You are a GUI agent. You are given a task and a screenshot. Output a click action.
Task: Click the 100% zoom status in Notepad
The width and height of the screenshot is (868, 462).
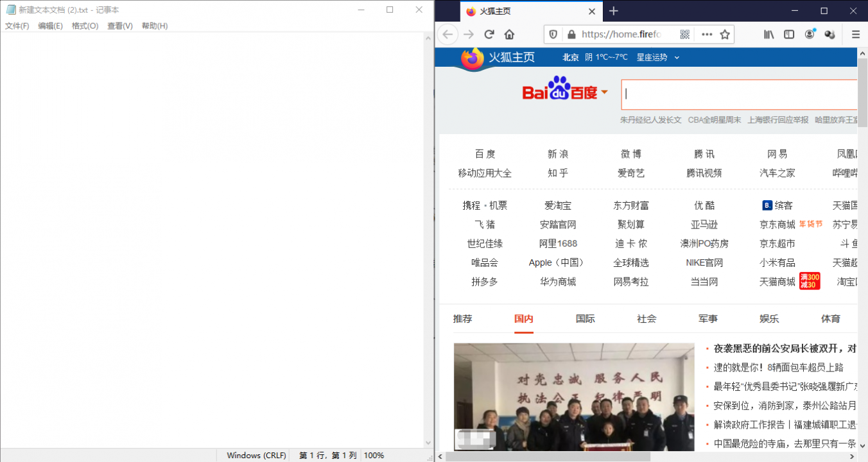(374, 456)
